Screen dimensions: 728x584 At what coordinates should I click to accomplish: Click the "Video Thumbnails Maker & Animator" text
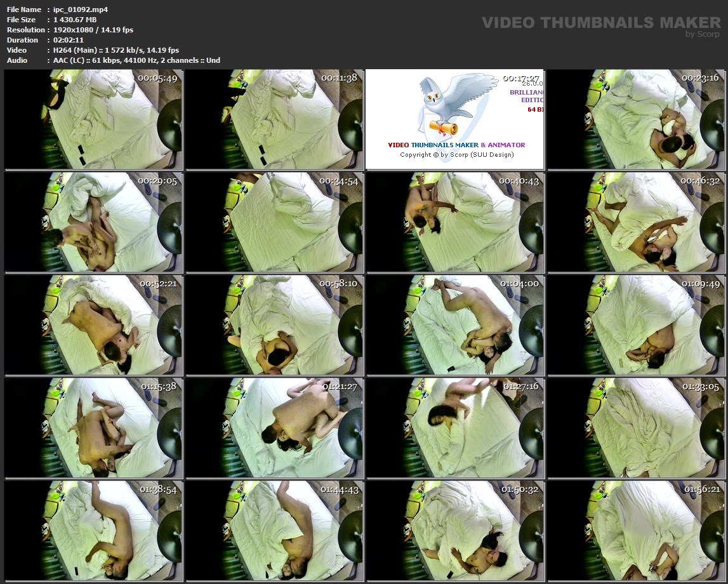pyautogui.click(x=456, y=145)
